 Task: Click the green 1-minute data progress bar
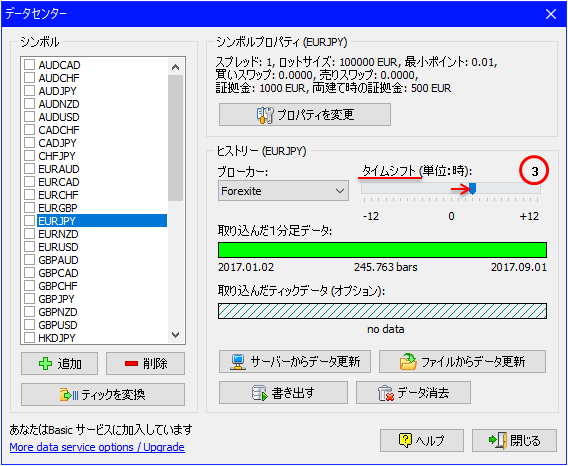[x=383, y=250]
